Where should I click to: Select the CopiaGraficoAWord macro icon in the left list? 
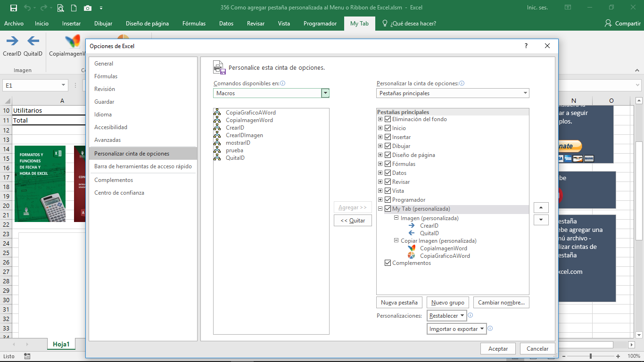click(x=217, y=113)
